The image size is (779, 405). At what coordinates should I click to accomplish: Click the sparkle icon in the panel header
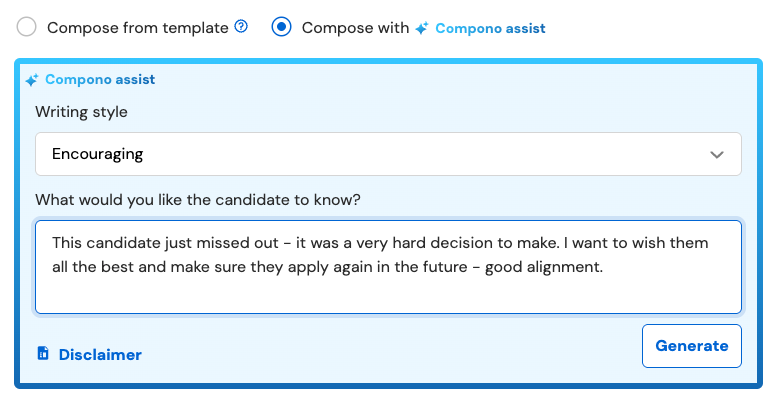32,80
